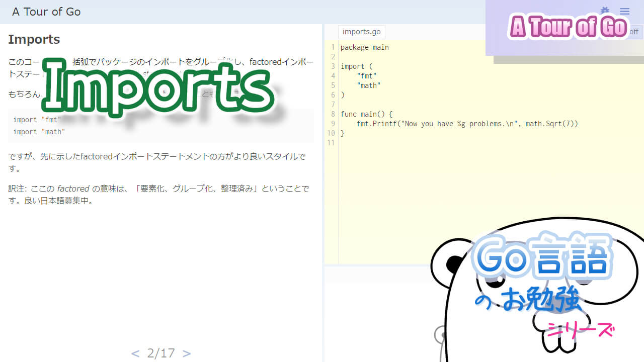Click the import "fmt" sample code line
The width and height of the screenshot is (644, 362).
(x=37, y=120)
